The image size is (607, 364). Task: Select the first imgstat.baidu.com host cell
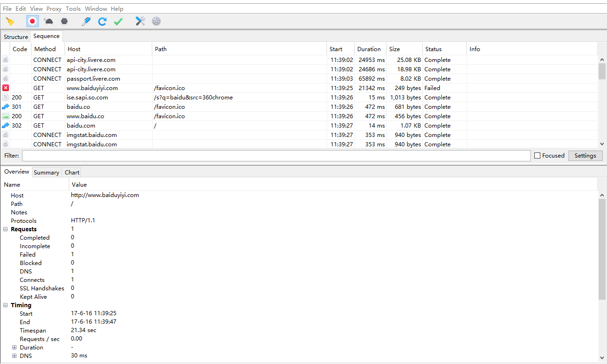[108, 135]
